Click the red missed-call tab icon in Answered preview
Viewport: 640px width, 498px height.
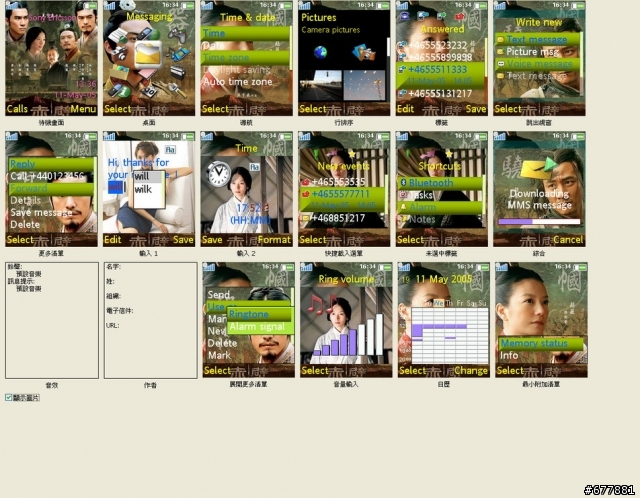(x=460, y=16)
